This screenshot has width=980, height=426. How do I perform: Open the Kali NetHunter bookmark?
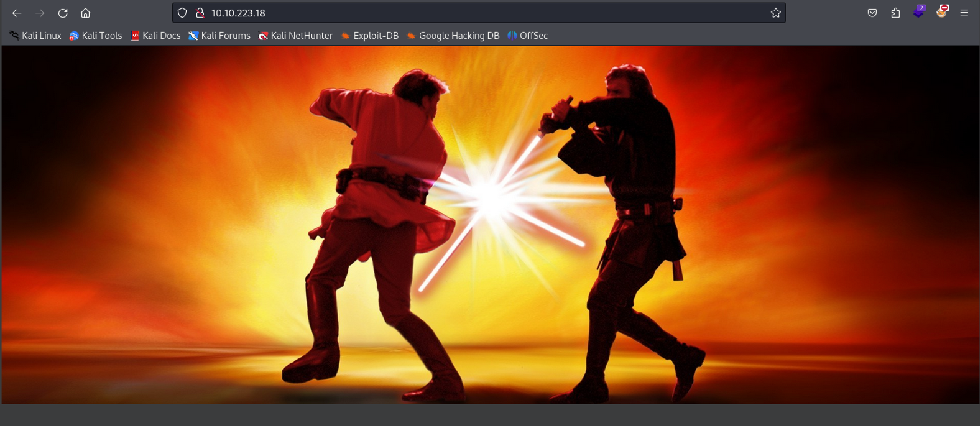(296, 36)
